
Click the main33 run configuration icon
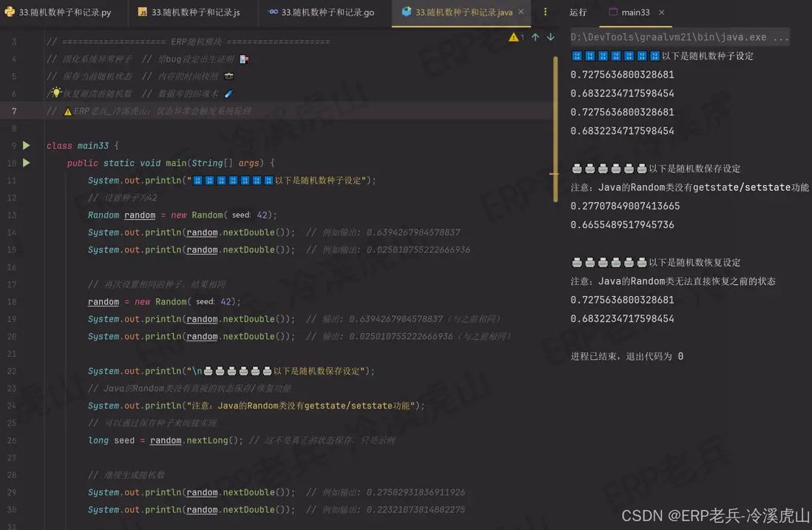point(613,12)
